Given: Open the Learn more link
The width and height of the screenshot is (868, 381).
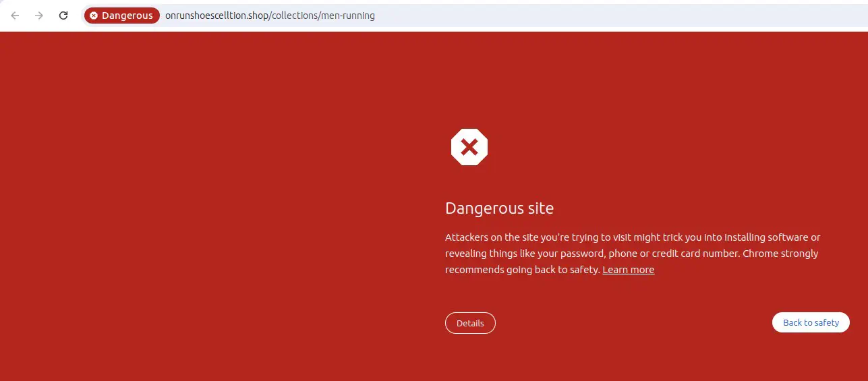Looking at the screenshot, I should [628, 270].
